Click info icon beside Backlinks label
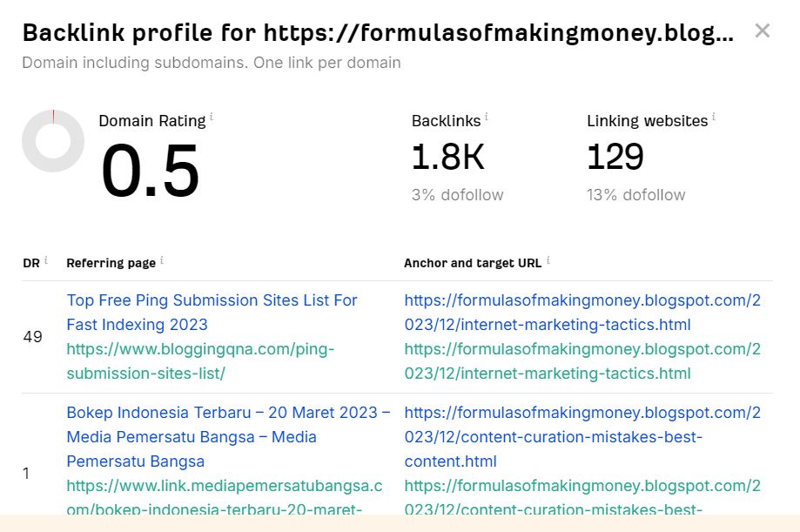The width and height of the screenshot is (800, 532). pos(486,116)
